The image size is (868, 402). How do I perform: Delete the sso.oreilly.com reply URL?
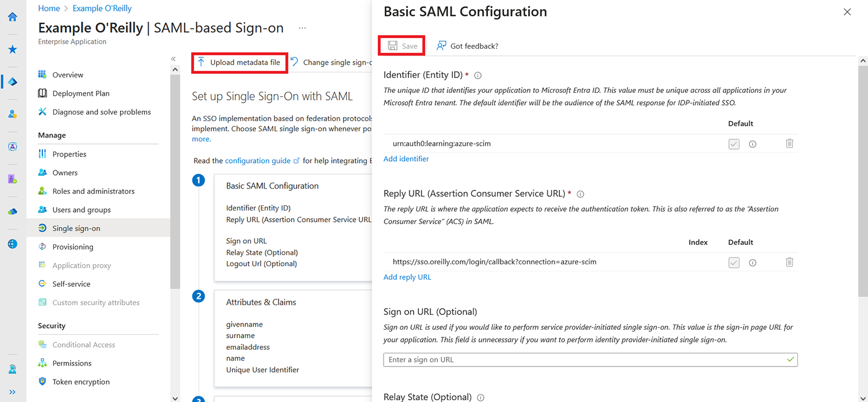pos(789,262)
